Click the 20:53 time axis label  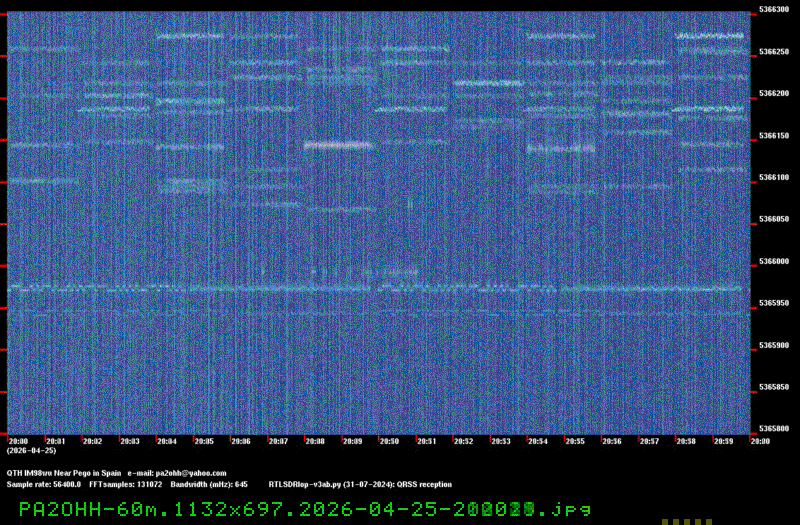coord(502,441)
